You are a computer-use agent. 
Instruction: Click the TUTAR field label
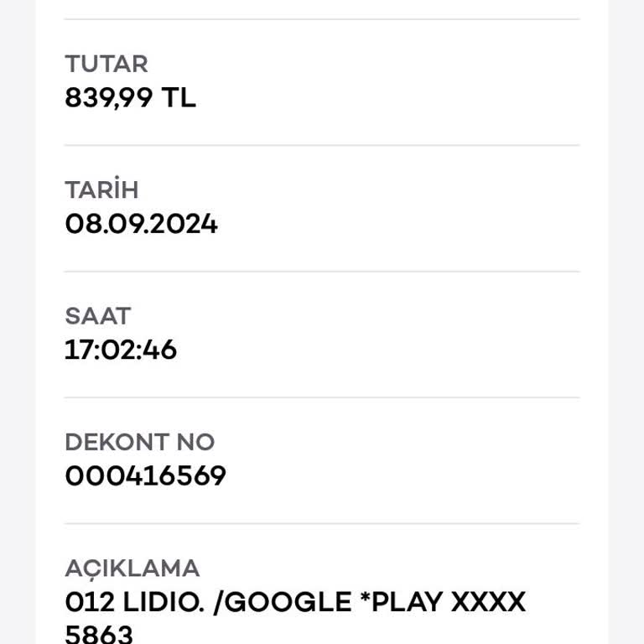[x=106, y=64]
